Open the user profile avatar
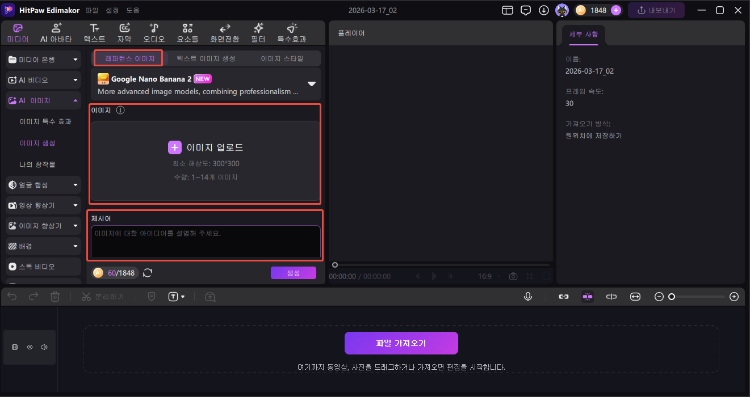The height and width of the screenshot is (397, 750). 562,10
